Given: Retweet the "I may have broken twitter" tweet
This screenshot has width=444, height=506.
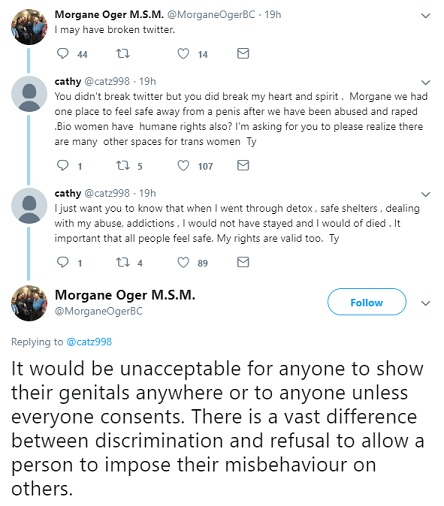Looking at the screenshot, I should (122, 53).
